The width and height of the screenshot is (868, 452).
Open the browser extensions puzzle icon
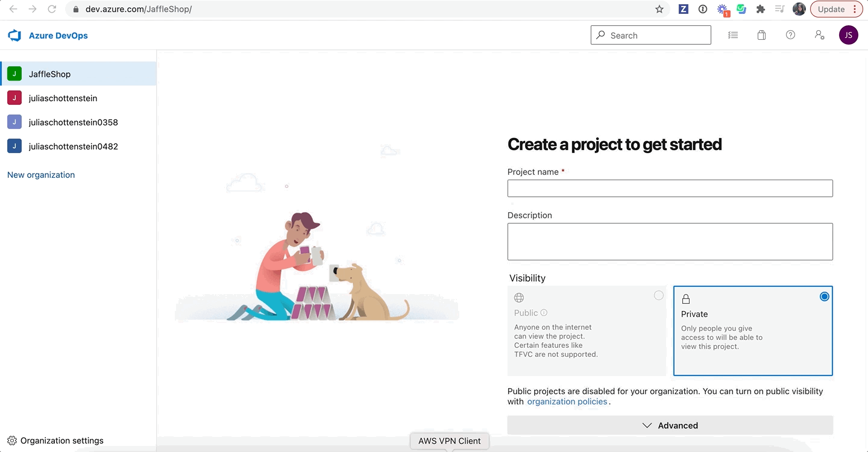pos(760,9)
